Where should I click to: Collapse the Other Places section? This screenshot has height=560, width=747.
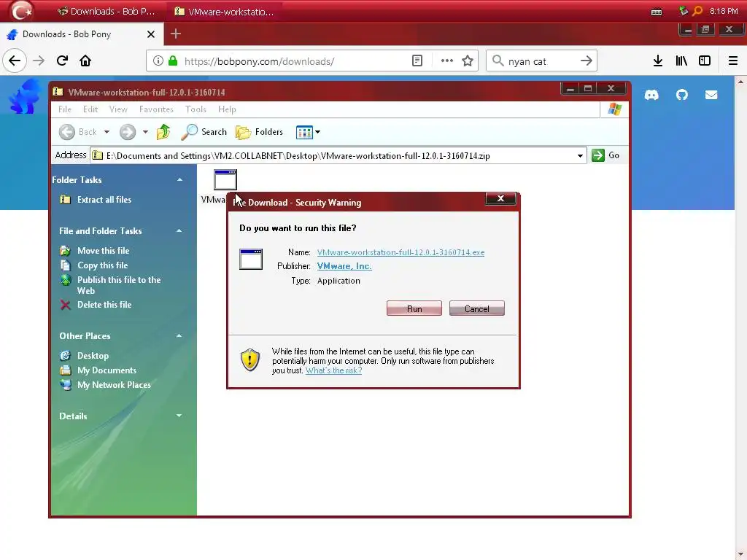click(x=179, y=335)
